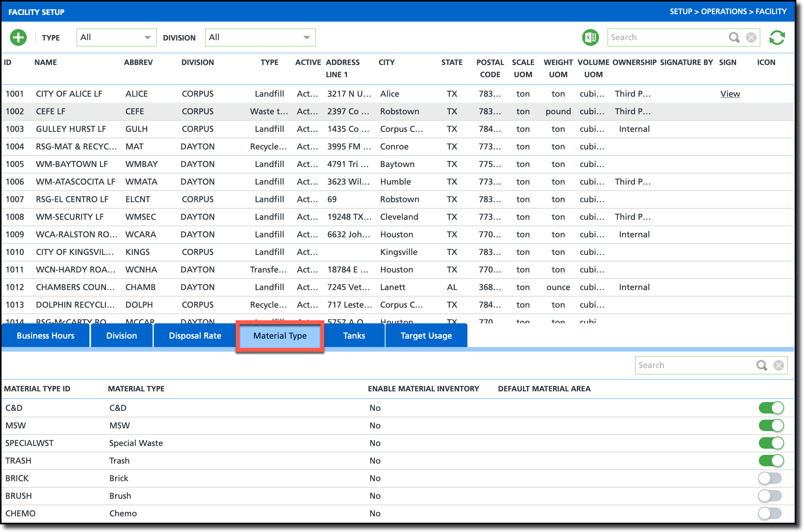Enable the Chemo material type toggle
The width and height of the screenshot is (804, 532).
click(x=770, y=513)
